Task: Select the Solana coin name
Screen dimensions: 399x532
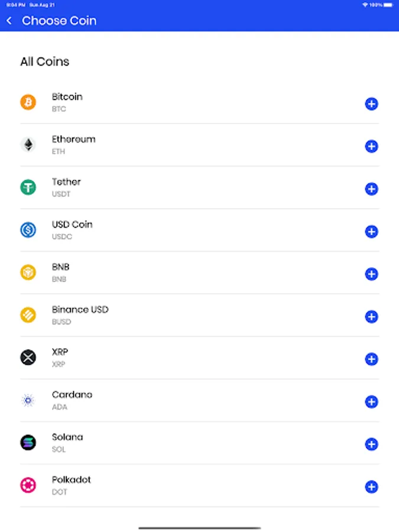Action: pos(67,437)
